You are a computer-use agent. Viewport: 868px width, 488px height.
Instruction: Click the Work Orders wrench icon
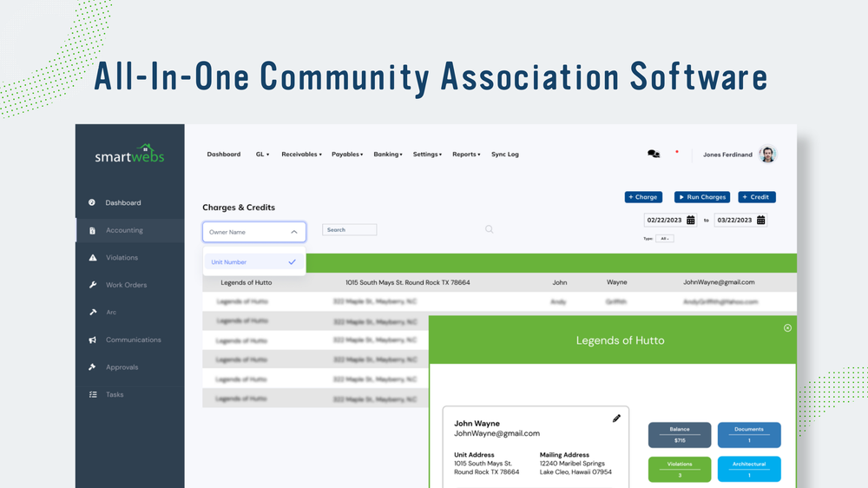click(x=93, y=285)
